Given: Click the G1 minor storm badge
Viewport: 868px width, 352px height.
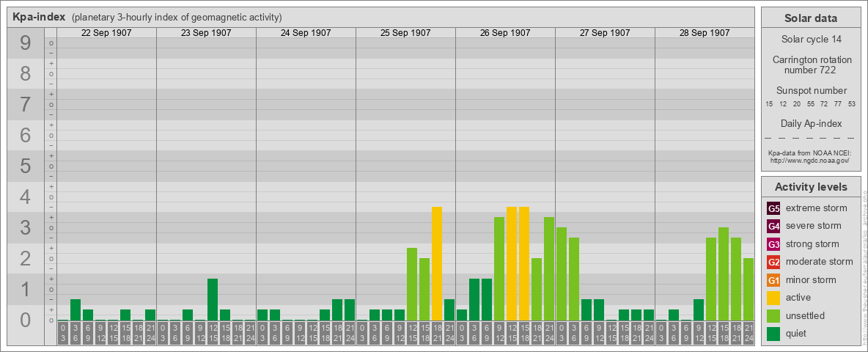Looking at the screenshot, I should click(x=774, y=280).
